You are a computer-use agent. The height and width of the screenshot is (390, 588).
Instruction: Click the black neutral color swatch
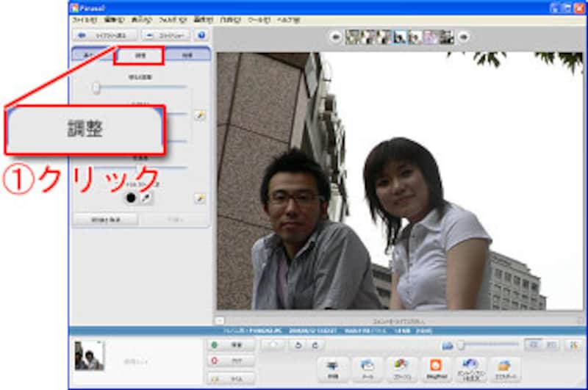131,198
